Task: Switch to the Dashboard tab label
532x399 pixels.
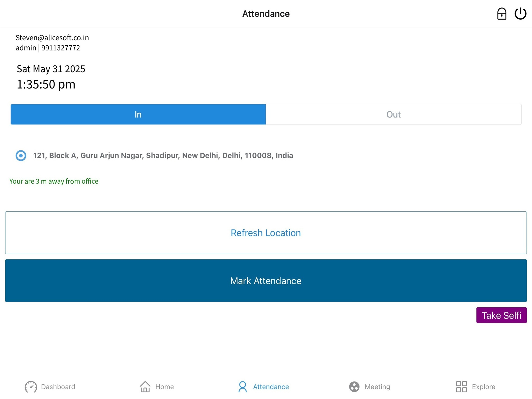Action: (58, 387)
